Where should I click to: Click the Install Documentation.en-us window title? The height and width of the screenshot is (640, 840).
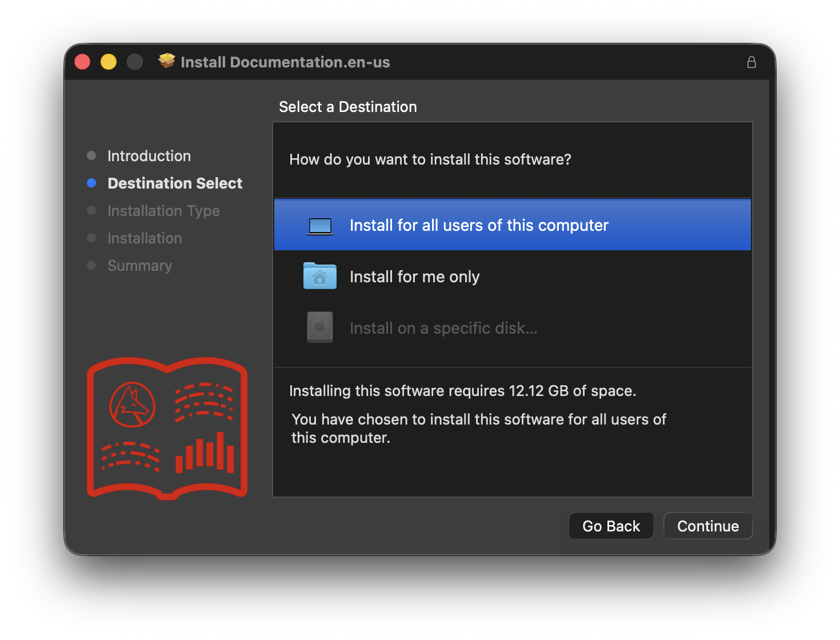(285, 62)
